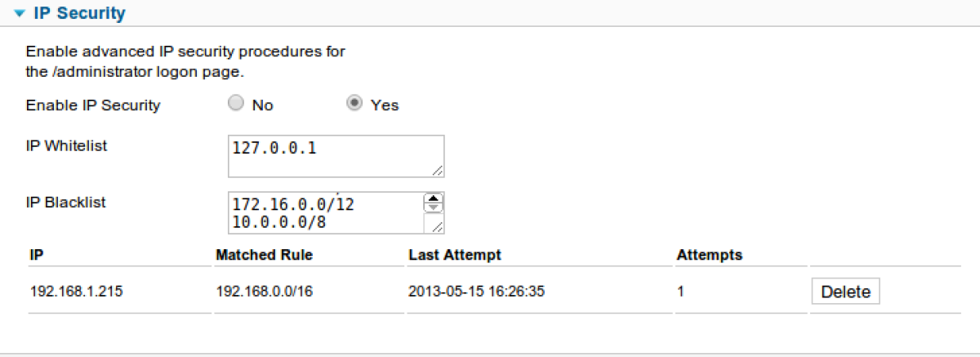Click the Last Attempt column header

coord(455,255)
